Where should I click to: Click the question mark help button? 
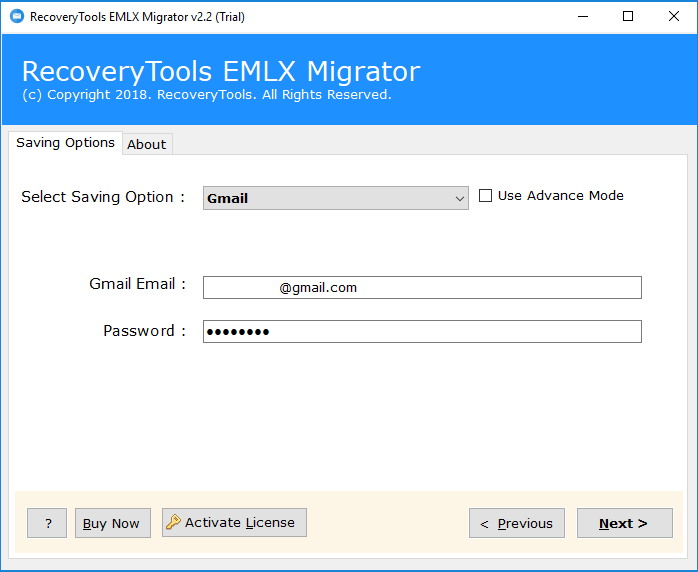click(47, 523)
